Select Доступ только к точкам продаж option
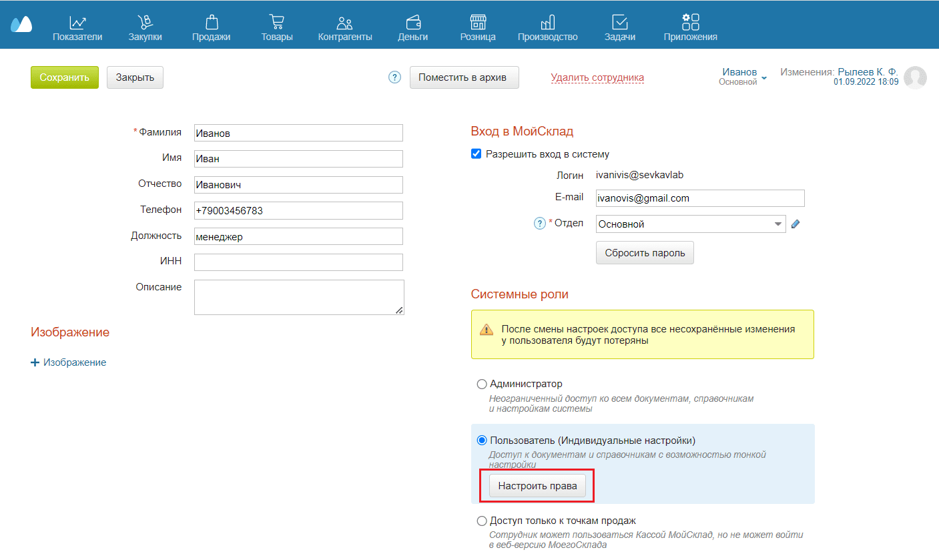The image size is (939, 560). point(482,521)
